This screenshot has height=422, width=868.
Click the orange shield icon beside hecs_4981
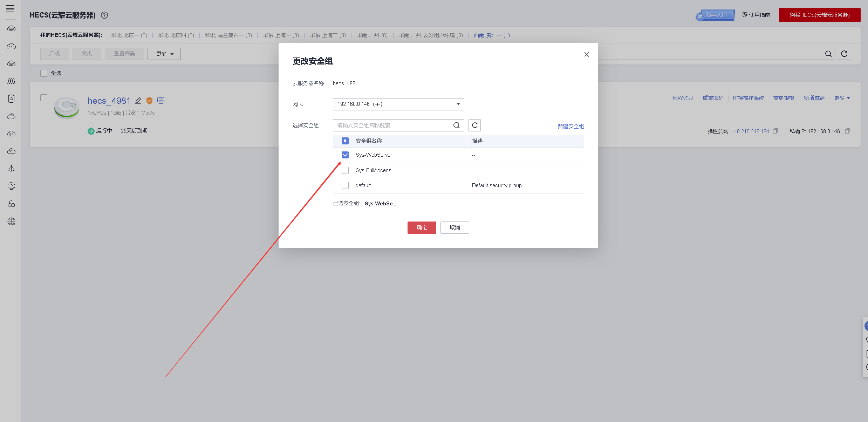point(149,101)
